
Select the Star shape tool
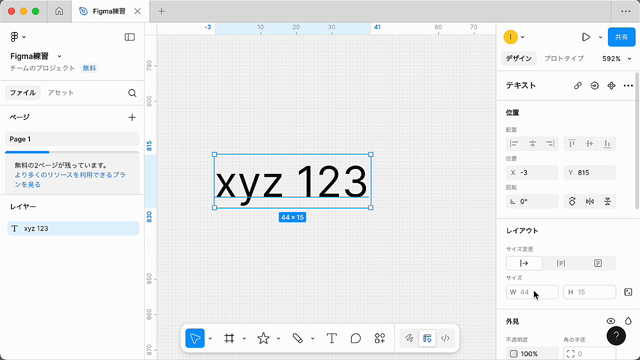pos(263,338)
